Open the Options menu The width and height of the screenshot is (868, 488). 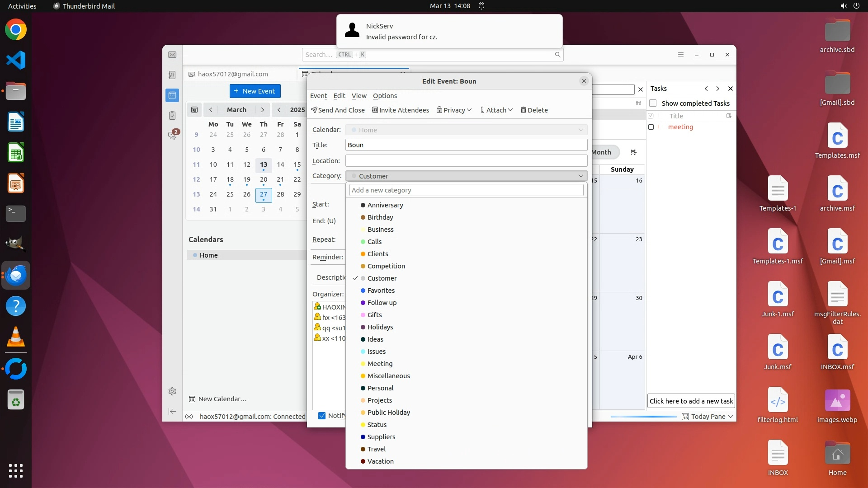(x=385, y=96)
